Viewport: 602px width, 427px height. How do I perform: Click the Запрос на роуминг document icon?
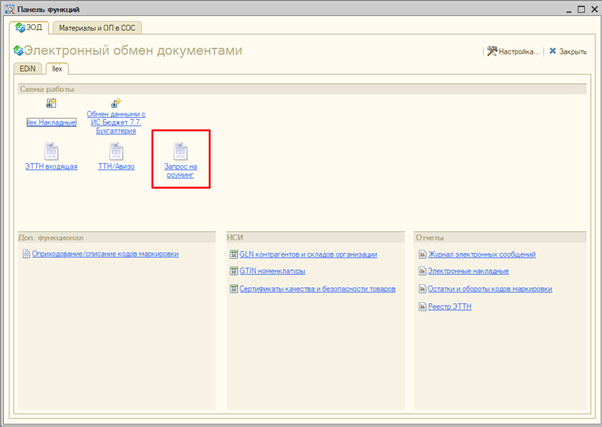180,151
